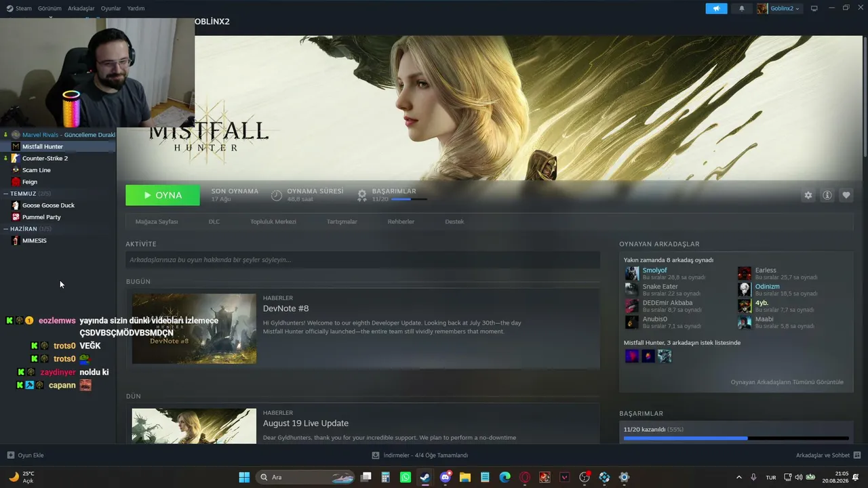
Task: Open the notifications bell
Action: [x=741, y=8]
